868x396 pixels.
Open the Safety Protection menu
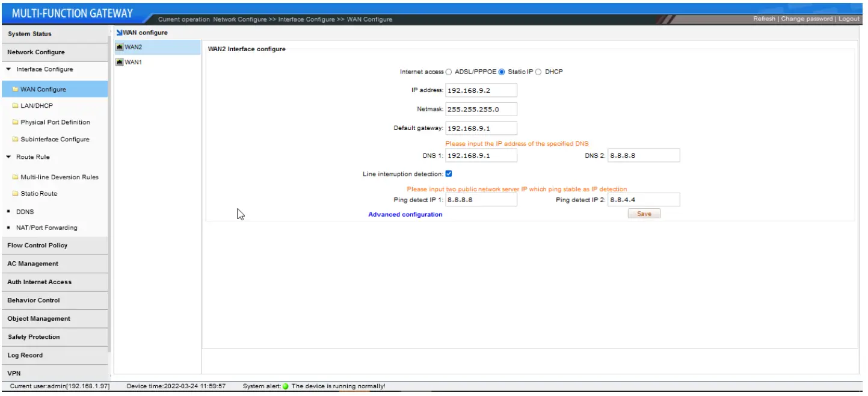(x=54, y=337)
